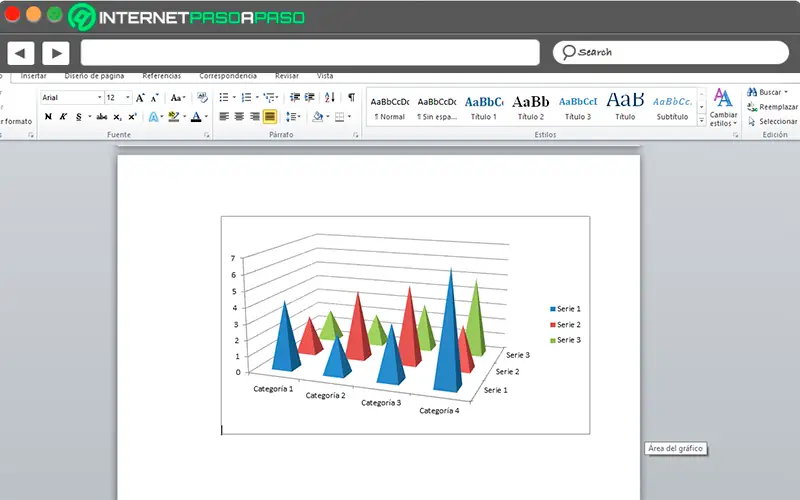Open the borders button

pos(339,117)
